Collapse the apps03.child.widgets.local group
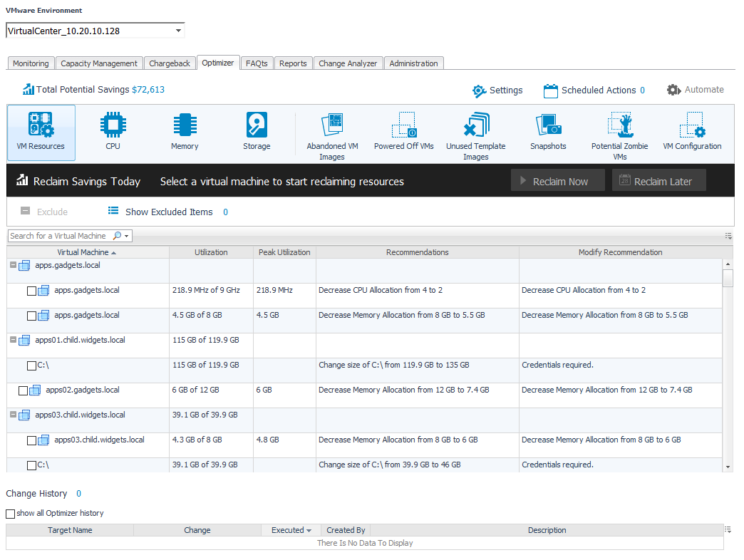Screen dimensions: 744x560 click(14, 415)
